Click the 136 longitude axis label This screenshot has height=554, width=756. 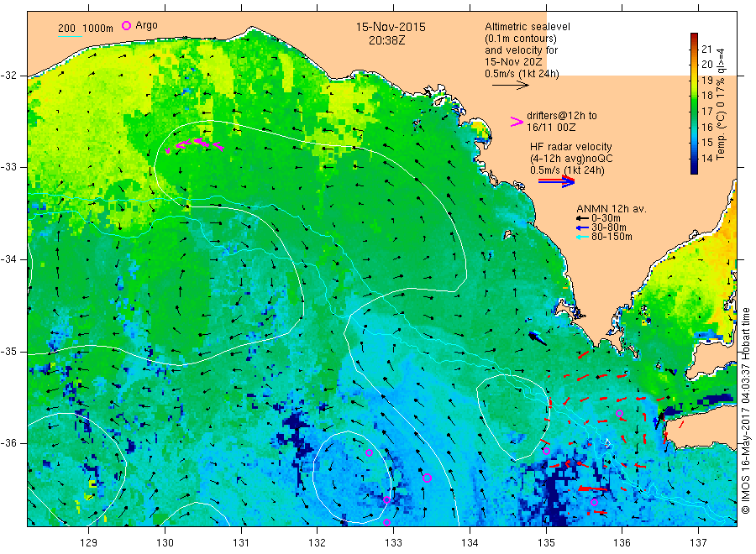click(622, 543)
